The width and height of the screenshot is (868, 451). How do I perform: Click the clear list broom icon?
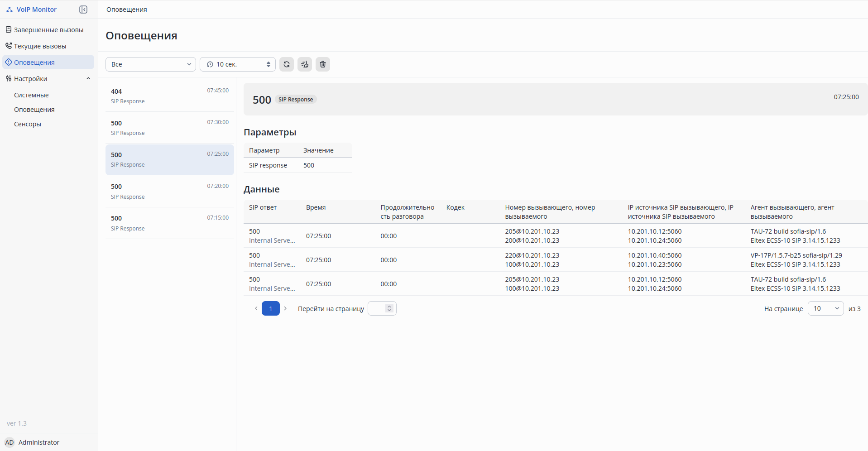click(305, 64)
